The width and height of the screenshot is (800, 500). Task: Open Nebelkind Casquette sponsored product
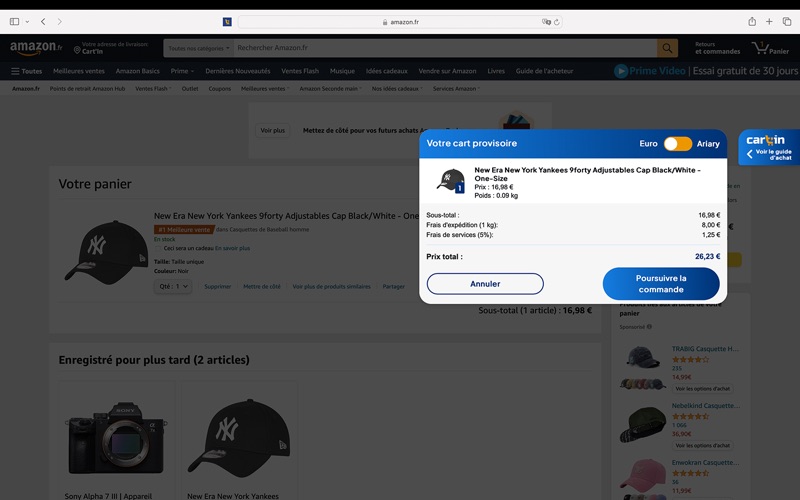(x=706, y=406)
